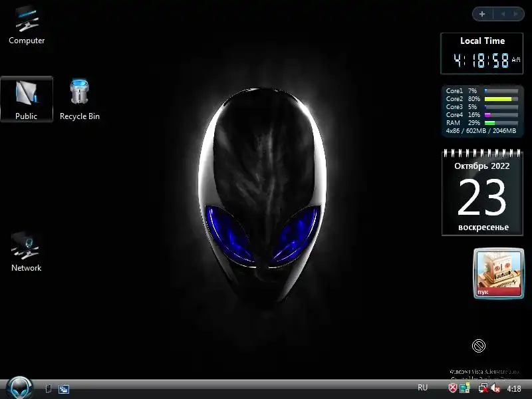Click the robot picture gadget thumbnail
Image resolution: width=532 pixels, height=399 pixels.
tap(498, 273)
